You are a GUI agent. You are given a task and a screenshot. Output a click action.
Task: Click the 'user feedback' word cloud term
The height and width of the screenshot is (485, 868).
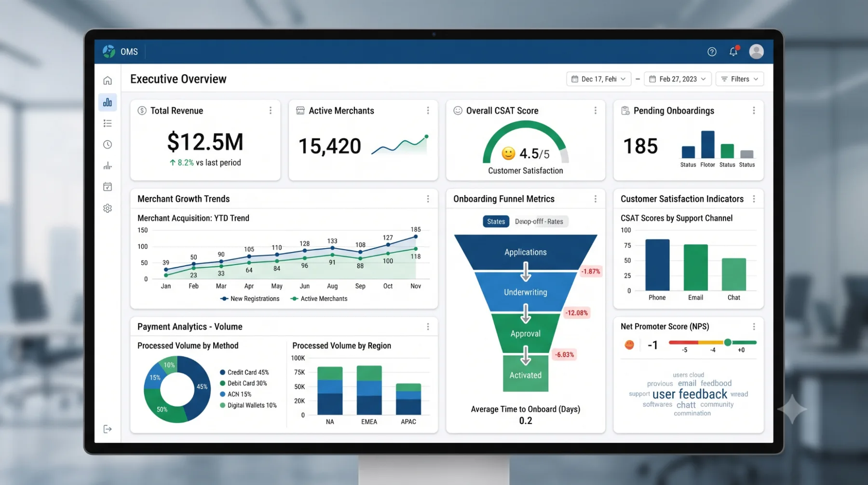coord(690,394)
